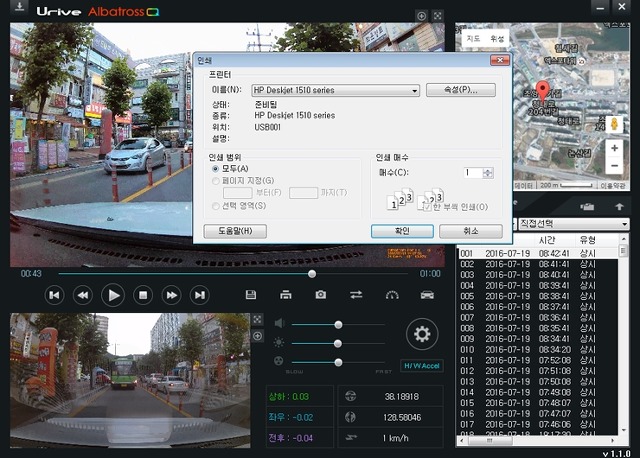Click the red location pin on the map
This screenshot has width=640, height=458.
point(542,91)
